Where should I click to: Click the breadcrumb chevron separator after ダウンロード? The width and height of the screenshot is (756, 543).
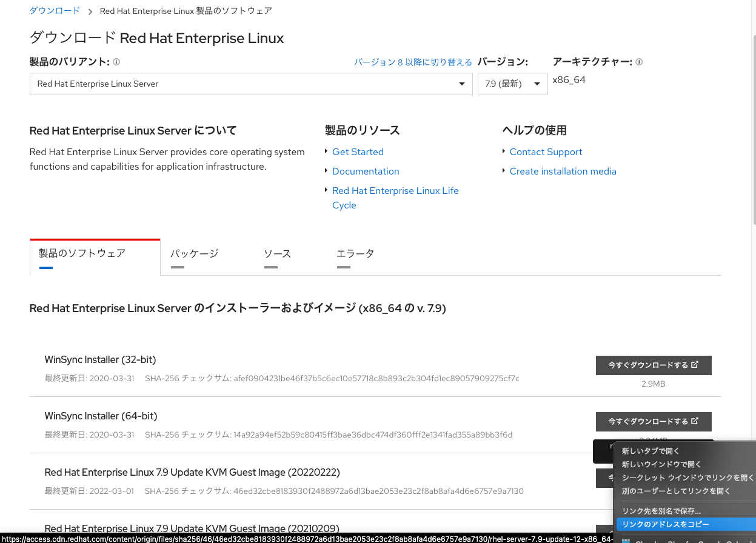point(90,12)
